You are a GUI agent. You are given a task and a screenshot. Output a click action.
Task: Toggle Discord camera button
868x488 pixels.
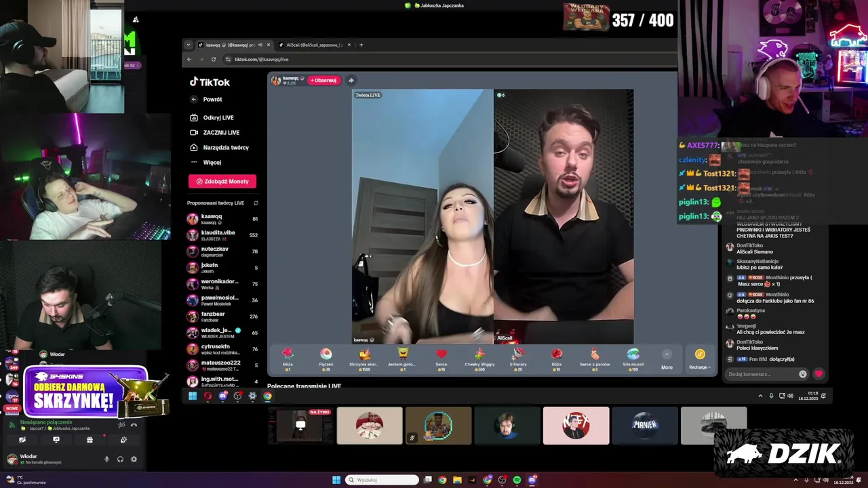coord(22,440)
